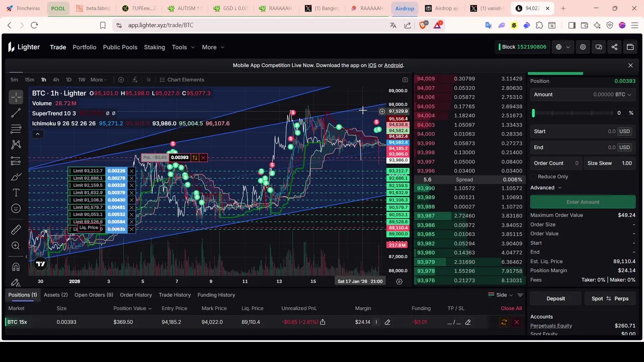This screenshot has height=362, width=644.
Task: Select the ruler measure tool
Action: pos(16,230)
